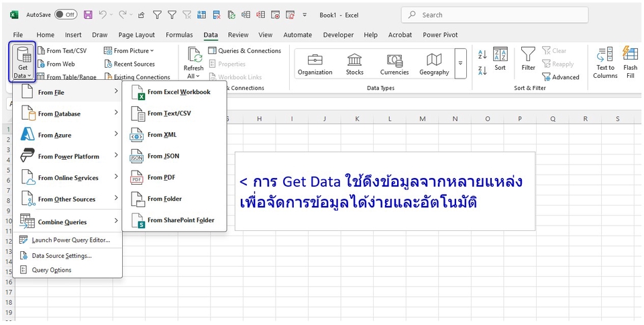Click From Web in ribbon
644x325 pixels.
pyautogui.click(x=56, y=64)
